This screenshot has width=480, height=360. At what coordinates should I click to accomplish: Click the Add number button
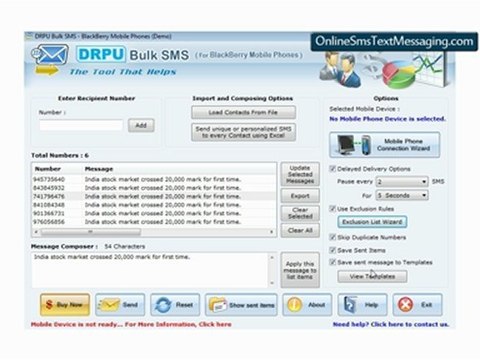pos(141,125)
